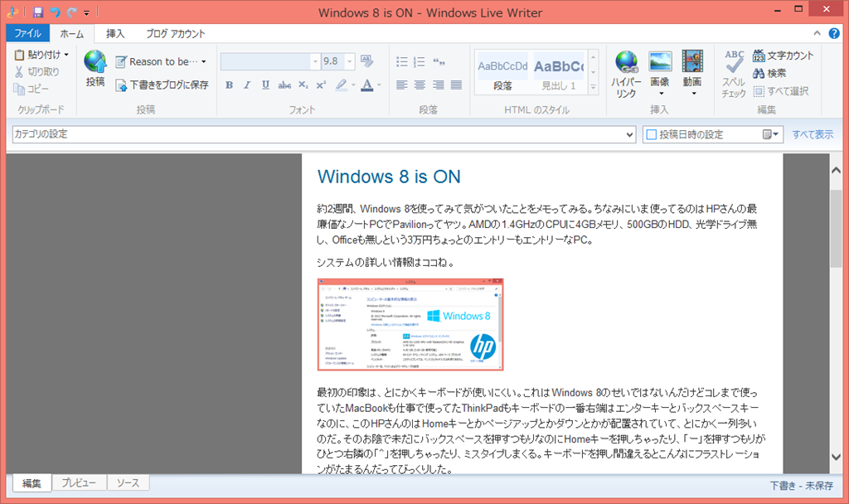Image resolution: width=849 pixels, height=504 pixels.
Task: Apply block quote formatting
Action: [x=439, y=61]
